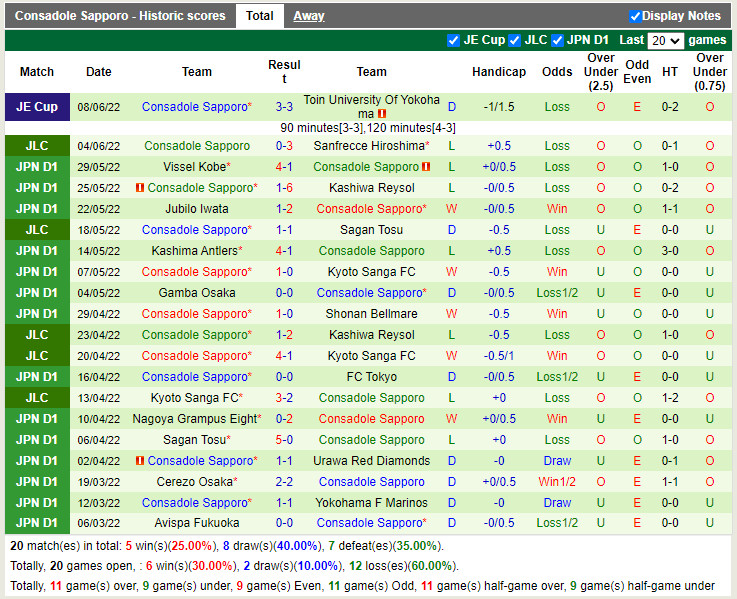This screenshot has width=737, height=599.
Task: Open the 3-3 score of JE Cup match
Action: (x=284, y=107)
